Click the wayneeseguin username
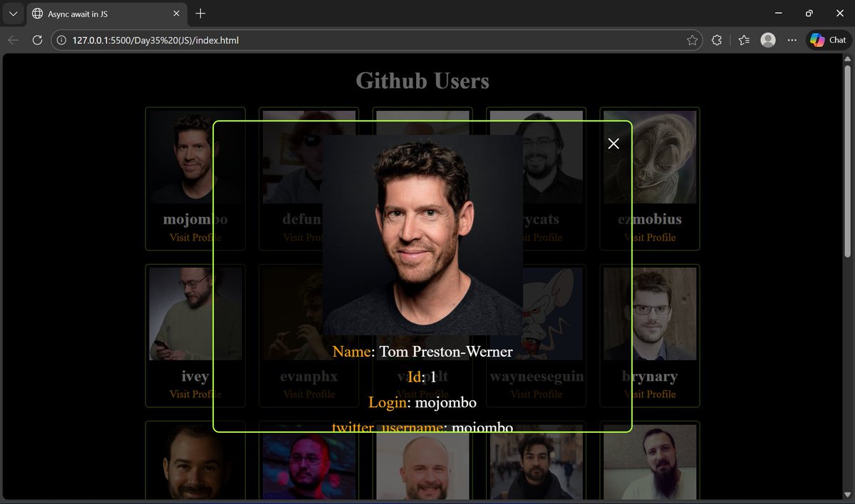This screenshot has width=855, height=504. click(x=537, y=377)
